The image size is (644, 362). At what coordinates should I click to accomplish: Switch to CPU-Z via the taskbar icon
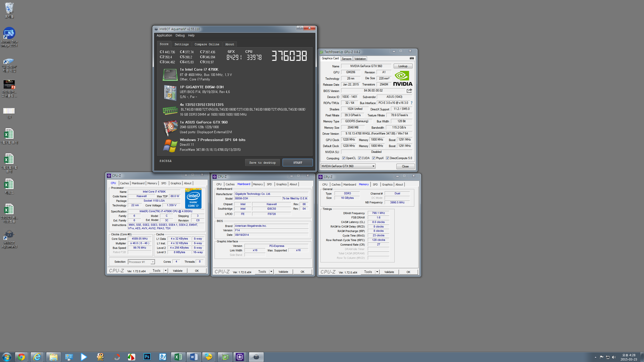pos(240,357)
